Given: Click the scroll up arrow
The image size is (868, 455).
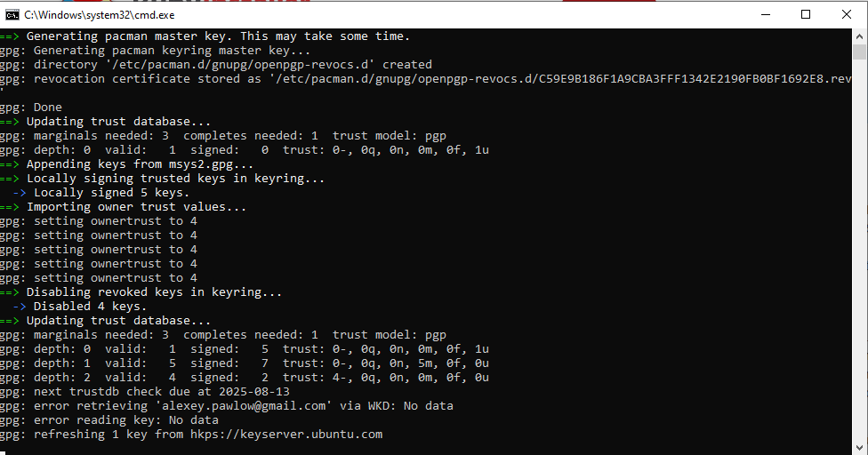Looking at the screenshot, I should click(859, 36).
